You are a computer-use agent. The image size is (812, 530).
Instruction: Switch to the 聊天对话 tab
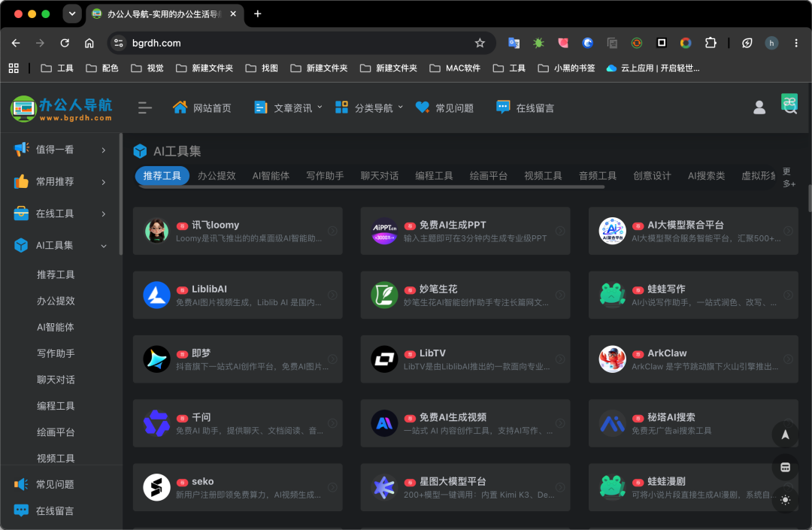point(380,176)
